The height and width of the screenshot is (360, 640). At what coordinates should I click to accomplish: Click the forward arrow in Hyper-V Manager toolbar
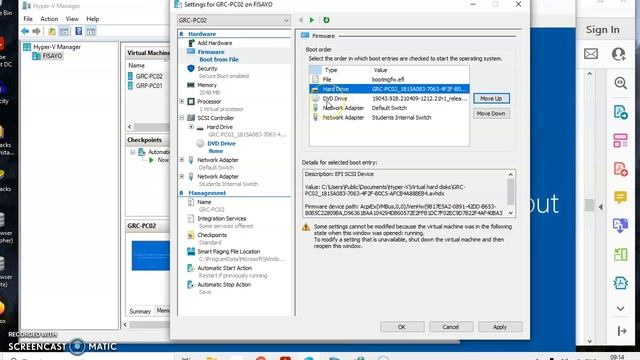click(x=36, y=31)
